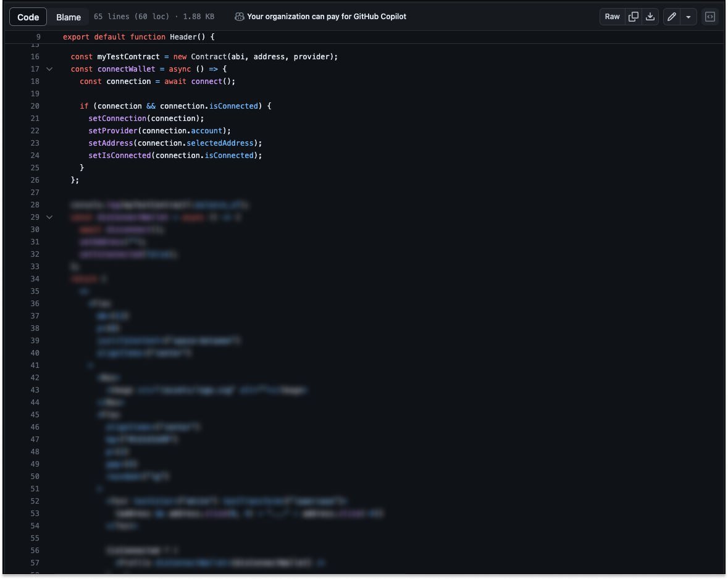Select line number 26
728x579 pixels.
coord(35,180)
